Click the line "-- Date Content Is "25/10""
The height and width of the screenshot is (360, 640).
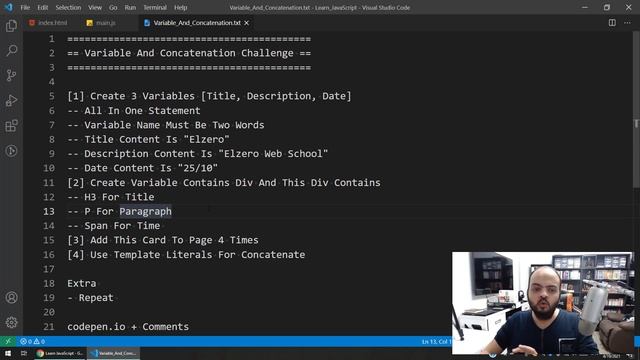click(142, 168)
